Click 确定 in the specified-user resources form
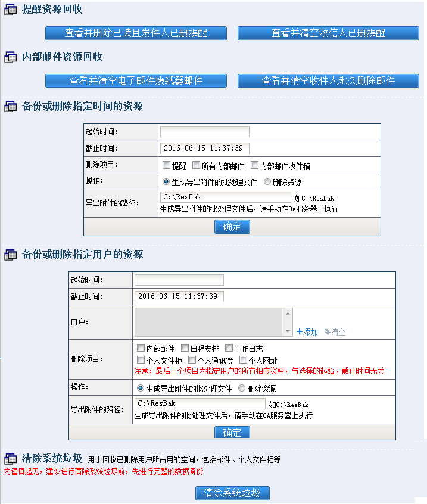The height and width of the screenshot is (504, 427). coord(232,433)
